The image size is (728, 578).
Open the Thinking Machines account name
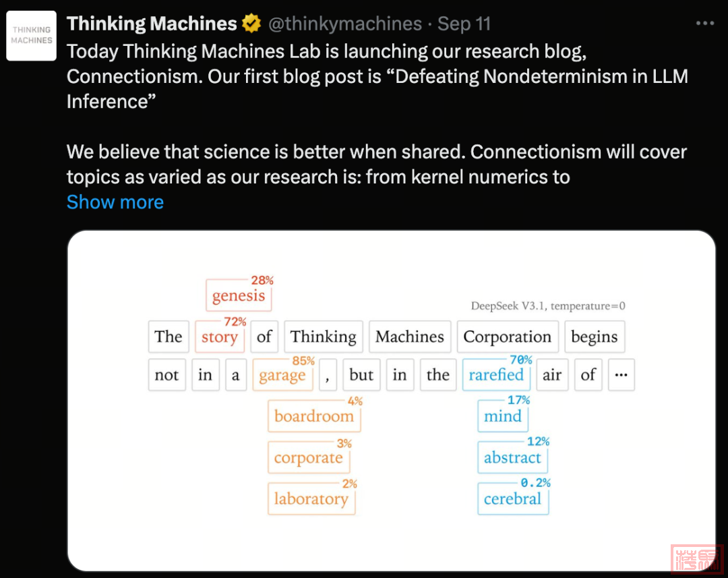[x=152, y=24]
